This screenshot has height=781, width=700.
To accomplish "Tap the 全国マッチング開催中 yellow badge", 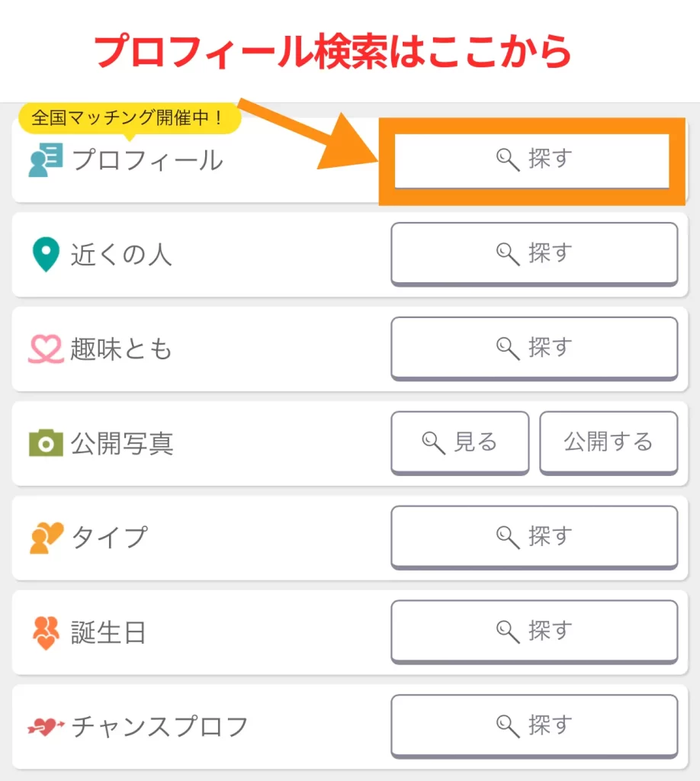I will point(129,118).
